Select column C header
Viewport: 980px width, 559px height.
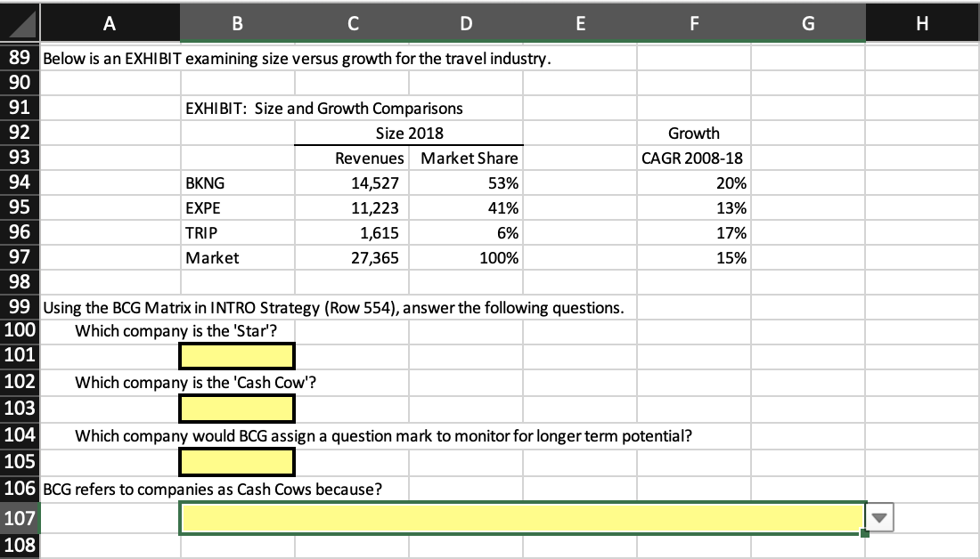352,23
